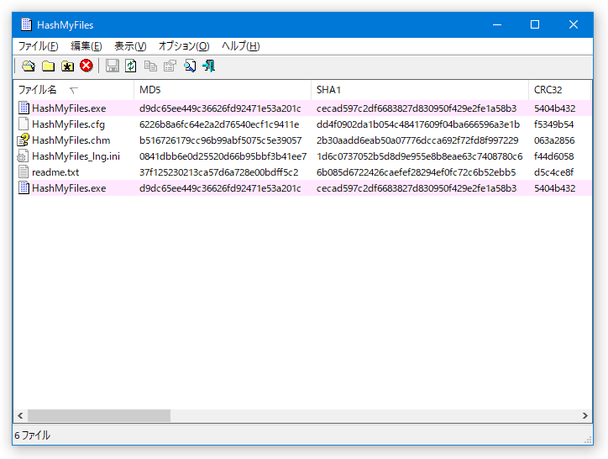Screen dimensions: 608x459
Task: Click MD5 value starting 0841dbb6e0d2
Action: click(x=223, y=156)
